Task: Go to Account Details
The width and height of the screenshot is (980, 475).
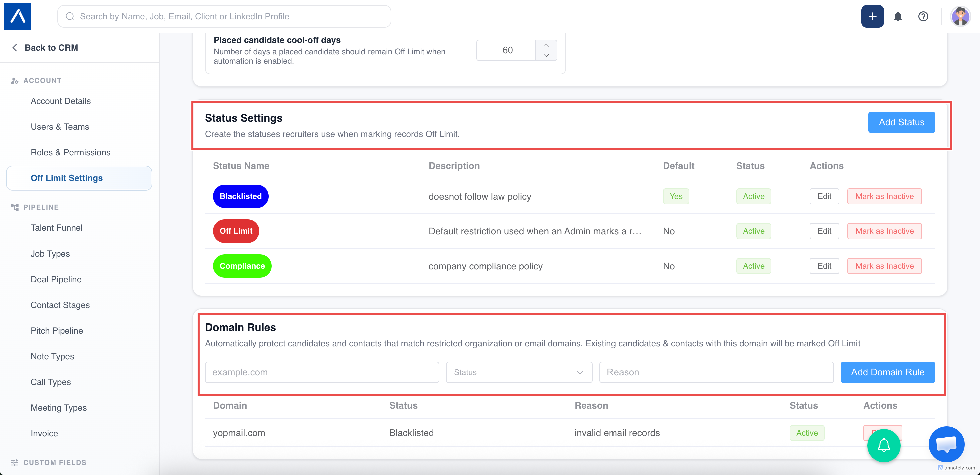Action: 61,101
